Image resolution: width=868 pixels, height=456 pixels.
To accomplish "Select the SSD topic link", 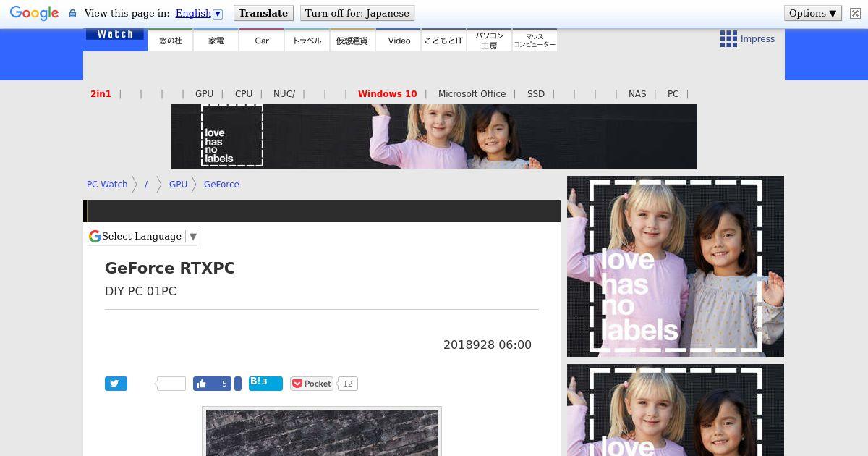I will pos(536,94).
